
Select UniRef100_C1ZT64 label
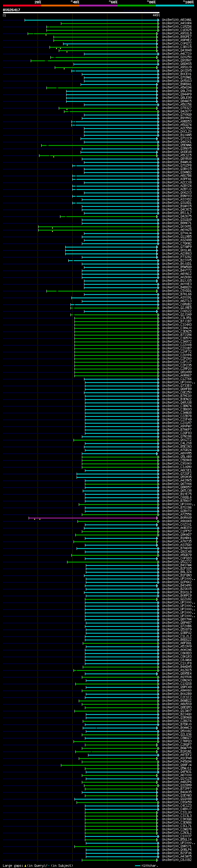tap(176, 379)
